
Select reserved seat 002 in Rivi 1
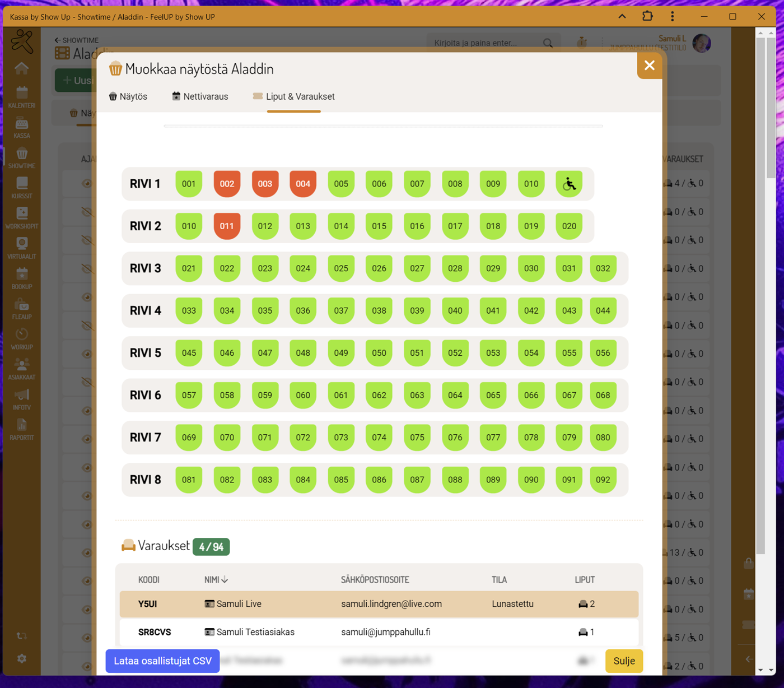227,184
